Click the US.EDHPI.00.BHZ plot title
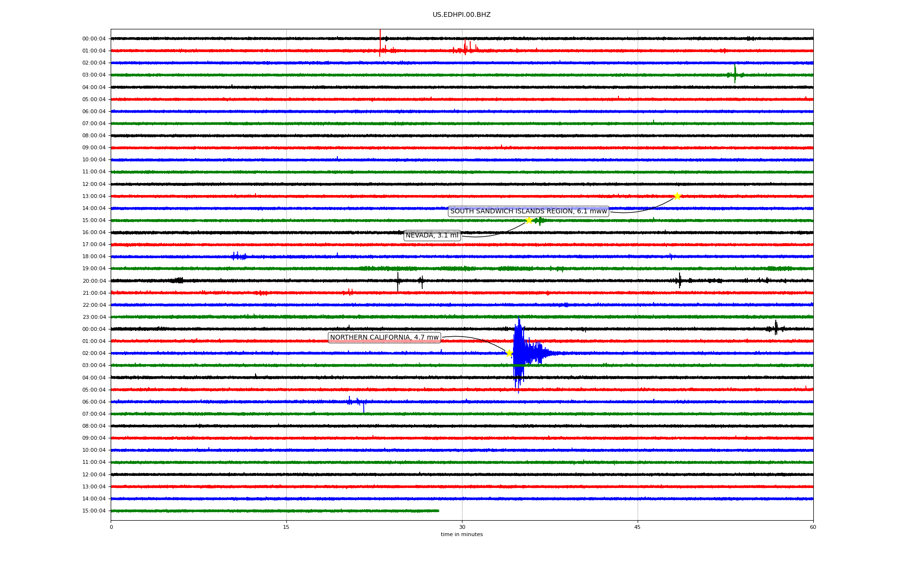Image resolution: width=924 pixels, height=578 pixels. click(462, 15)
